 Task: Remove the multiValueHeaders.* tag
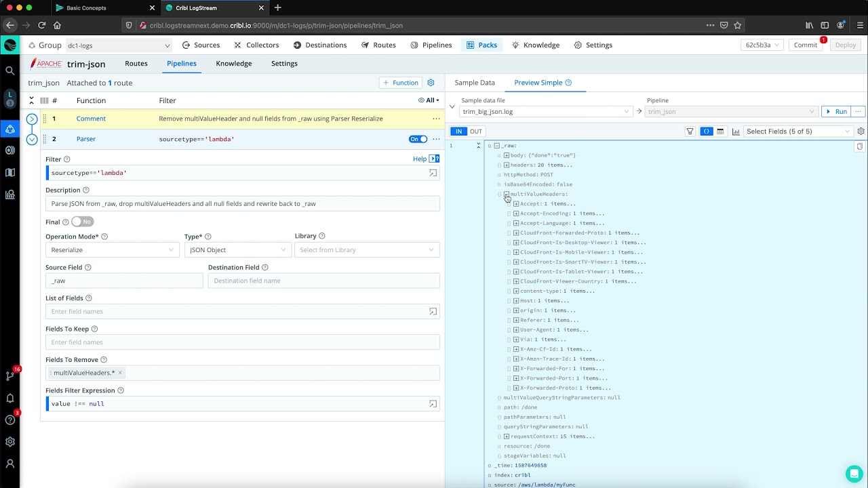coord(120,373)
